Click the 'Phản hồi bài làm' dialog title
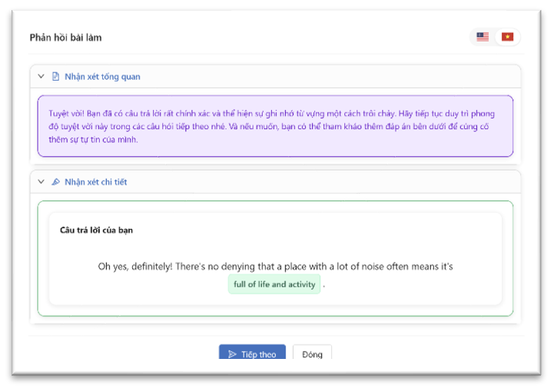The height and width of the screenshot is (392, 554). point(65,38)
